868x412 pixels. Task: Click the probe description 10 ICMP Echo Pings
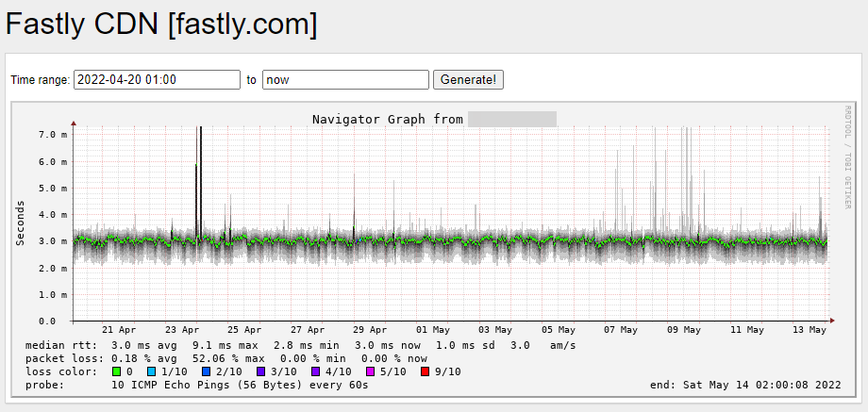(x=240, y=385)
